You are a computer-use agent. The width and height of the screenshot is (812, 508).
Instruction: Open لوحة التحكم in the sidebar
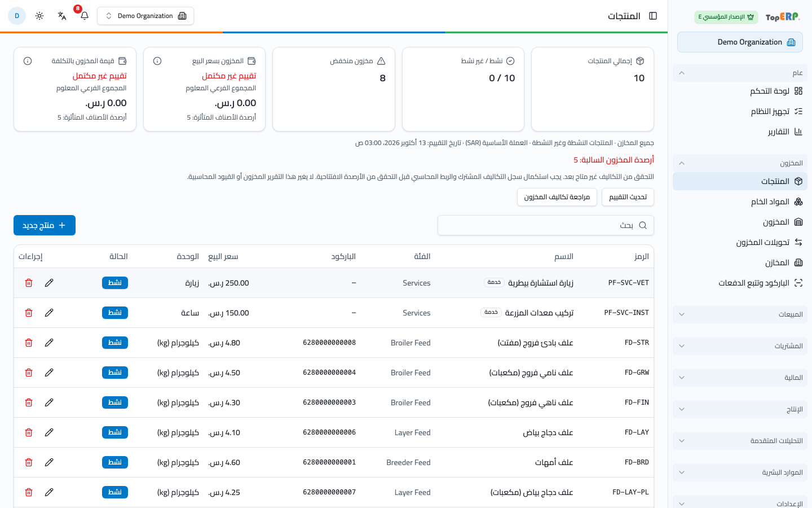click(740, 91)
